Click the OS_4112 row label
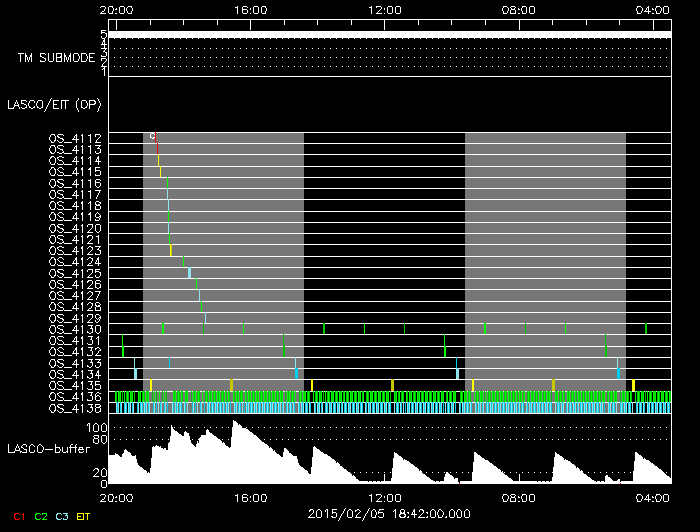This screenshot has width=700, height=532. [x=75, y=138]
